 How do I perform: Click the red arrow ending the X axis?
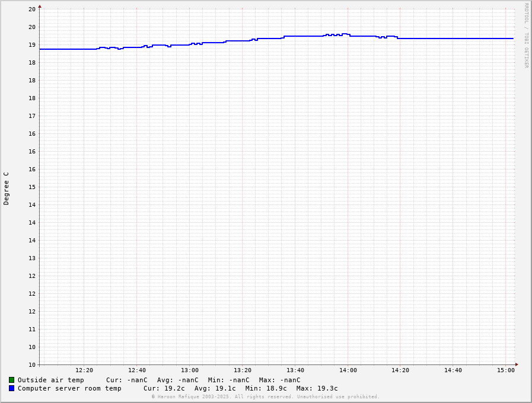(517, 364)
